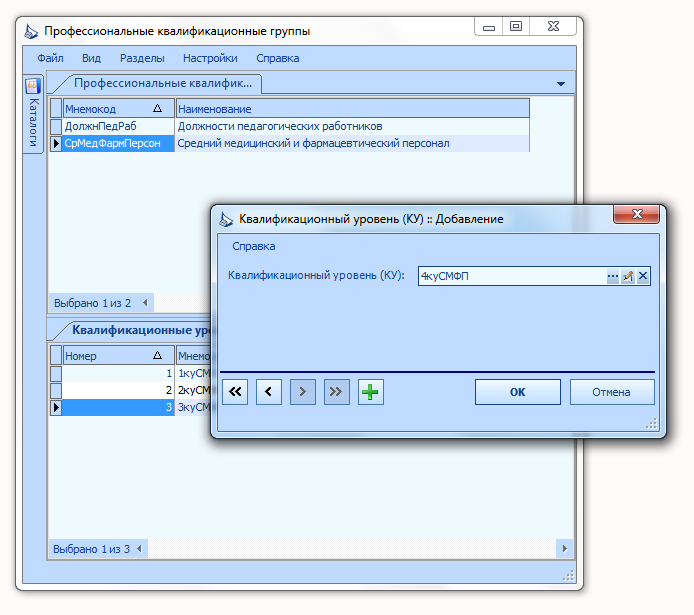Select the СрМедФармПерсон mnemocode cell
The height and width of the screenshot is (615, 694).
(x=119, y=143)
